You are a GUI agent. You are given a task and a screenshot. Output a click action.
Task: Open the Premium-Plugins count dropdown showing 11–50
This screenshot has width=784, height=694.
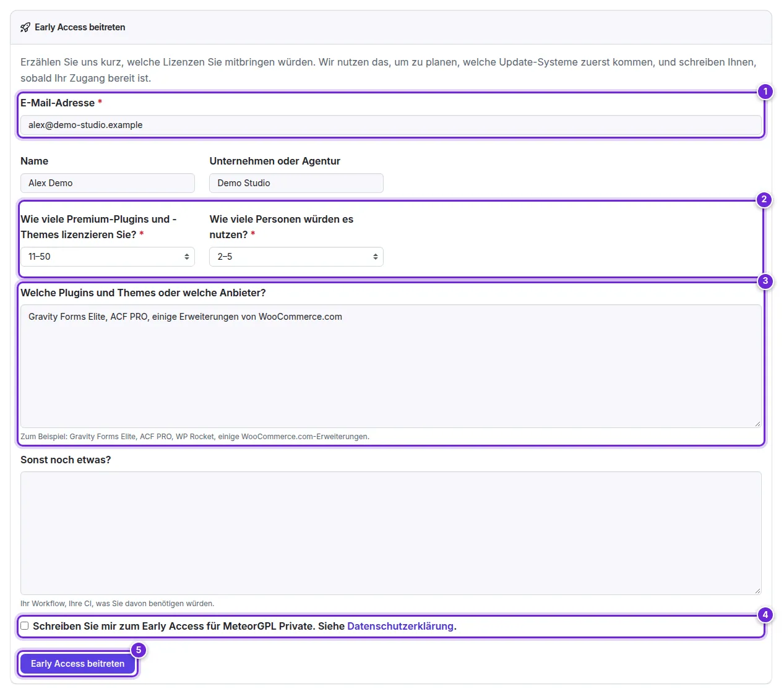(x=108, y=257)
